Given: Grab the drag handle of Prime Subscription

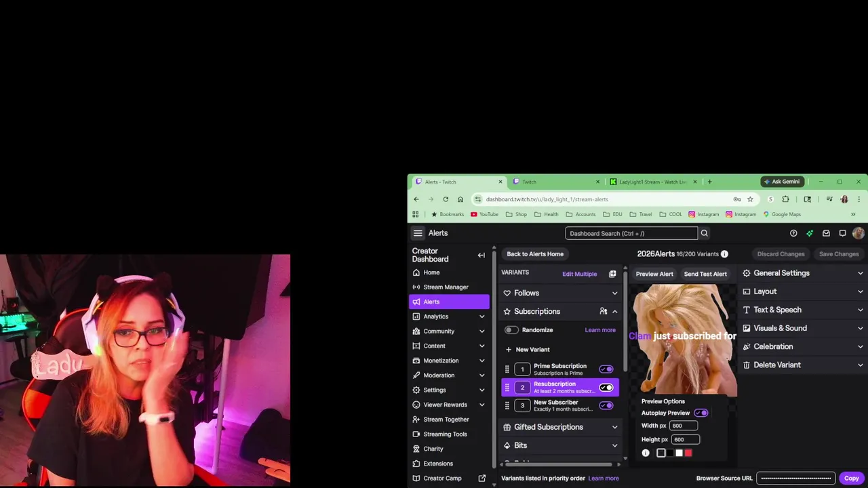Looking at the screenshot, I should click(x=507, y=369).
